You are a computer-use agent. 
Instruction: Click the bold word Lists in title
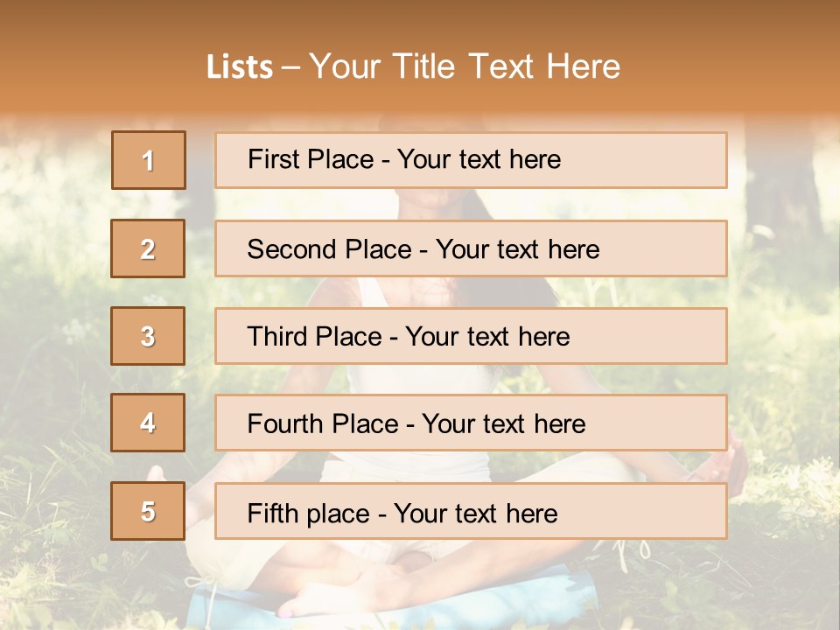[x=240, y=67]
